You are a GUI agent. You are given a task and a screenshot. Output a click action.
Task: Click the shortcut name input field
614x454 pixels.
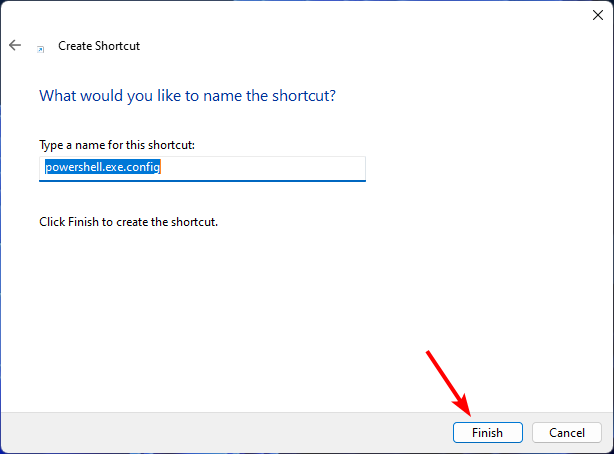(x=202, y=169)
